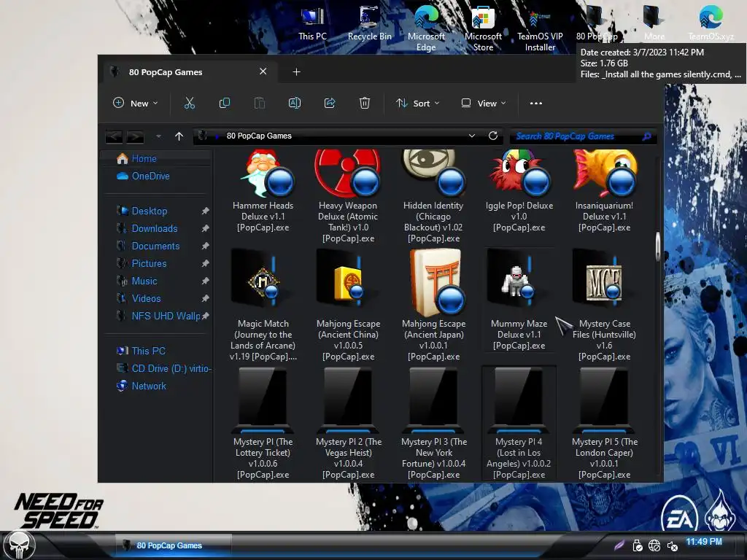Click the muted volume tray icon
The image size is (747, 560).
672,546
